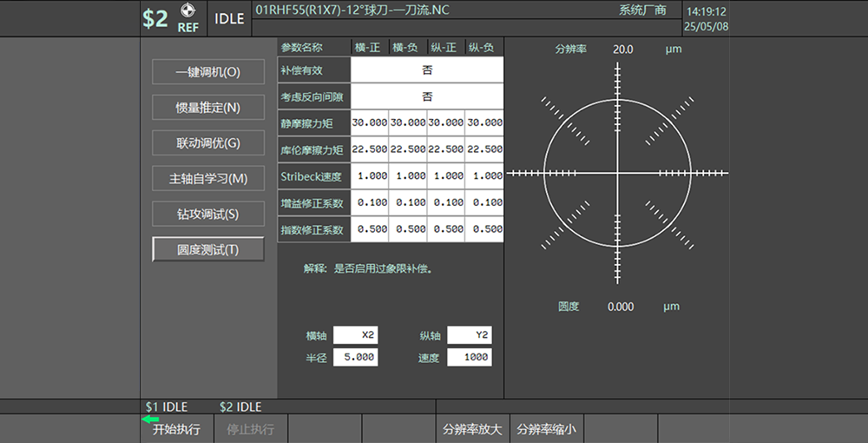
Task: Click the $1 IDLE channel status
Action: [x=167, y=407]
